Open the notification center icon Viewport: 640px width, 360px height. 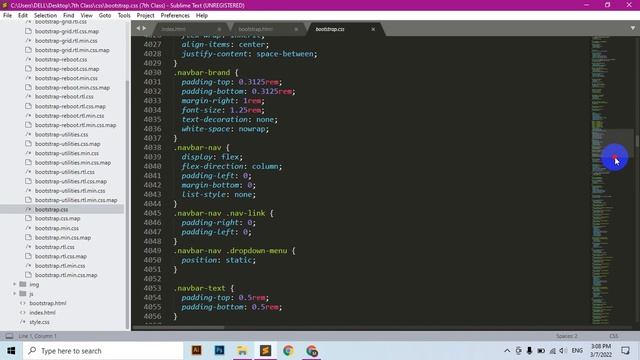coord(625,351)
